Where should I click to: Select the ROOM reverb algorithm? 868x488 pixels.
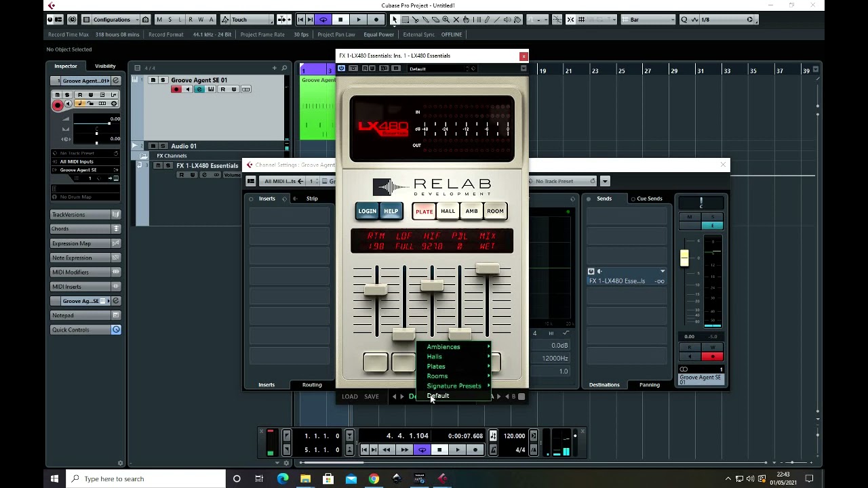[x=495, y=211]
